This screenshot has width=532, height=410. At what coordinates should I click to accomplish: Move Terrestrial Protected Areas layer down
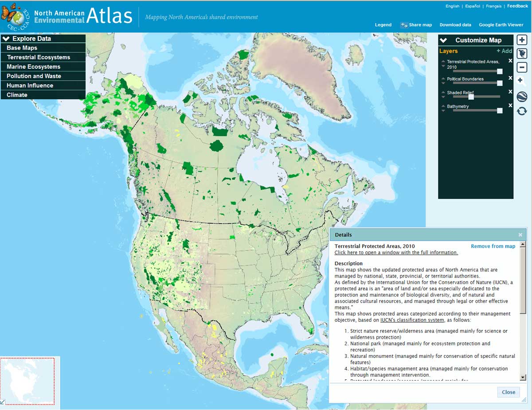(443, 66)
